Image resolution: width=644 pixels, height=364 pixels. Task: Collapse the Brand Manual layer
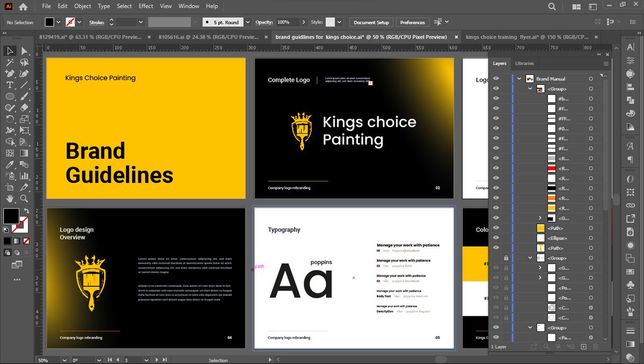519,78
